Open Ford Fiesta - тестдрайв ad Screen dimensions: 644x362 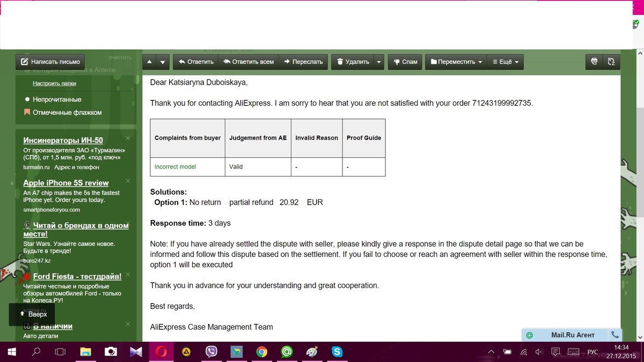[77, 276]
